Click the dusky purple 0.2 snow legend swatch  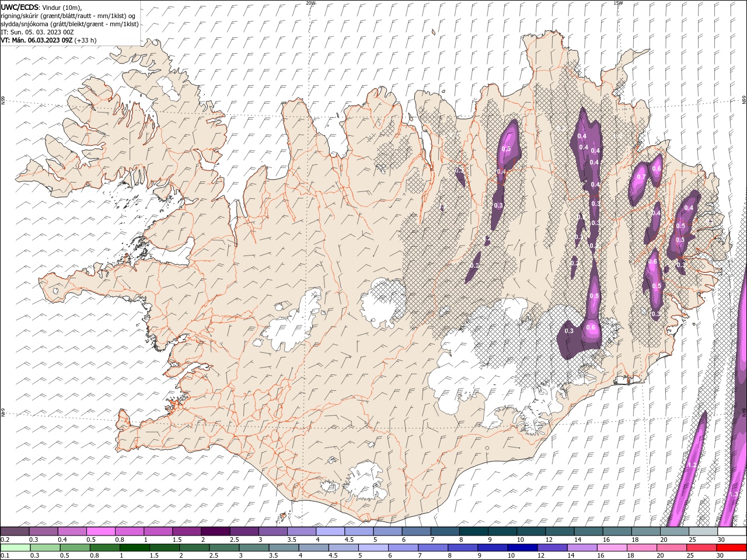point(15,531)
